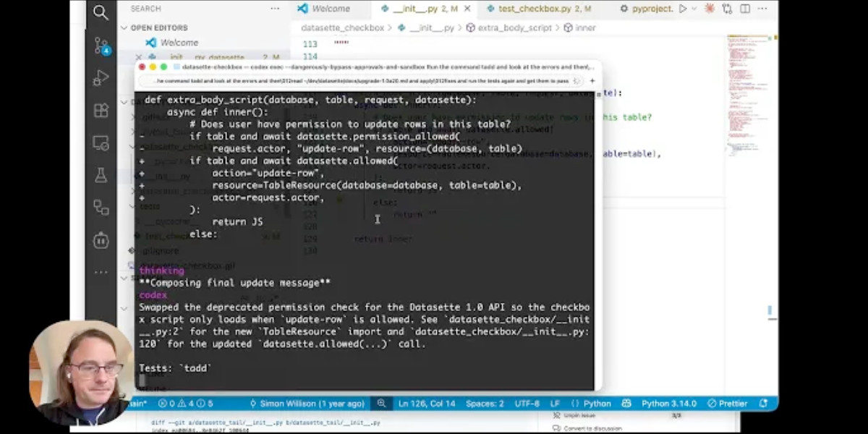The width and height of the screenshot is (868, 434).
Task: Select the Python 3.14.0 interpreter
Action: (671, 403)
